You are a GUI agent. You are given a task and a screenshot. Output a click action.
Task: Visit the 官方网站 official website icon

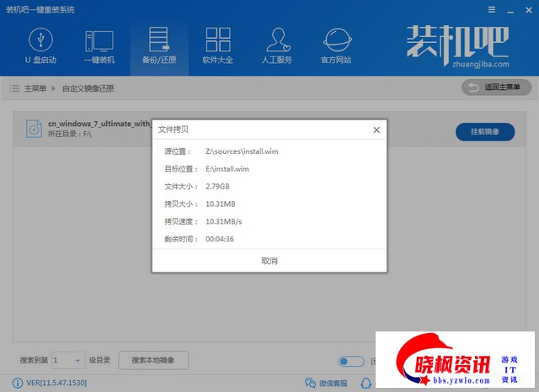point(336,45)
